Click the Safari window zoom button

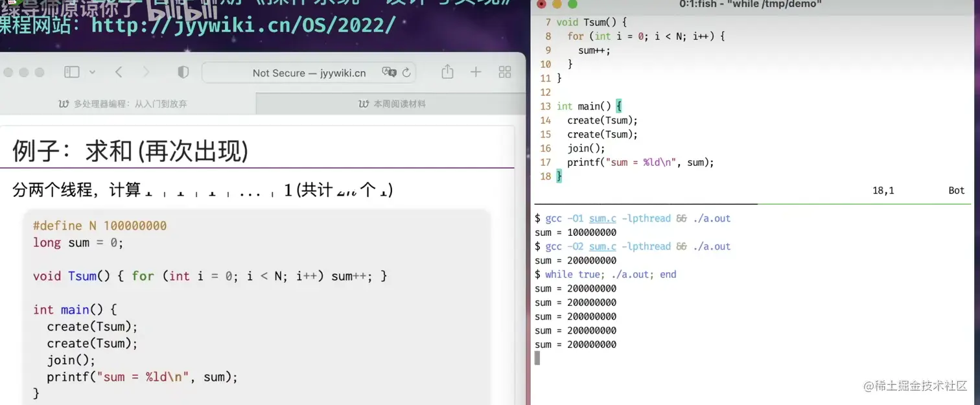(x=40, y=73)
